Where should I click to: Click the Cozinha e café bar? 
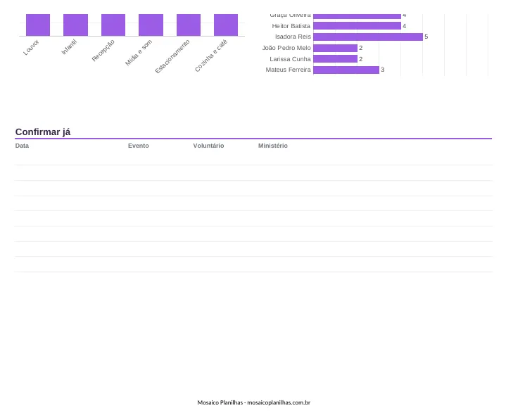click(226, 25)
